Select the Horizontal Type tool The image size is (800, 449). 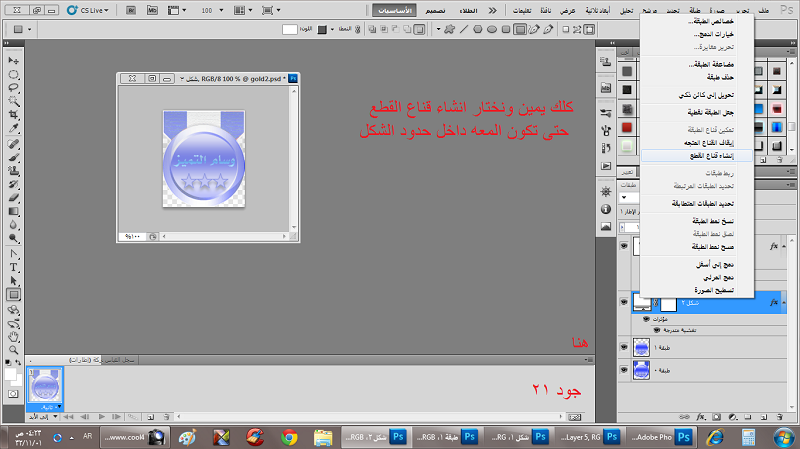(x=14, y=267)
